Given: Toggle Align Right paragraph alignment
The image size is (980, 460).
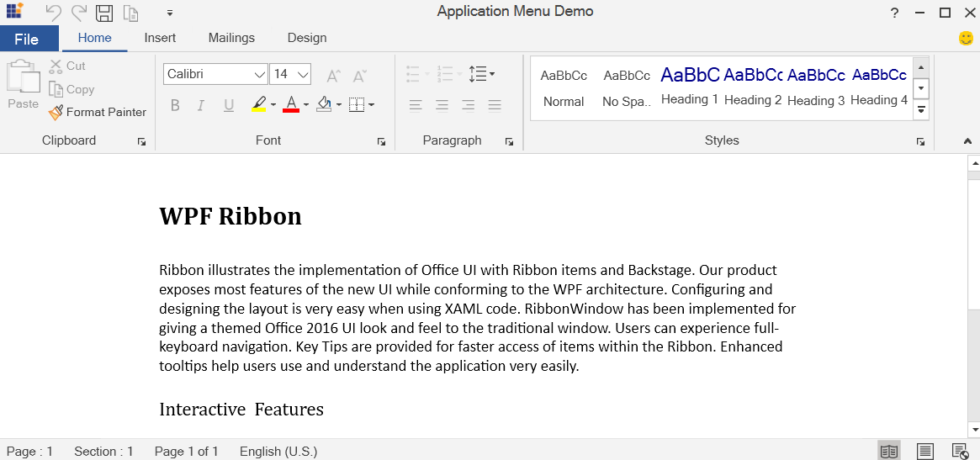Looking at the screenshot, I should pyautogui.click(x=468, y=105).
